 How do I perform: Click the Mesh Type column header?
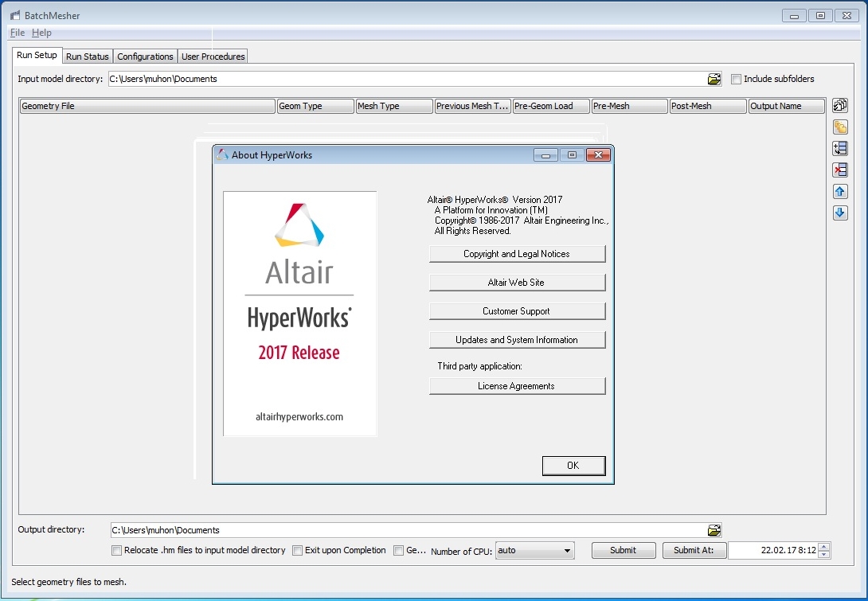(x=393, y=106)
